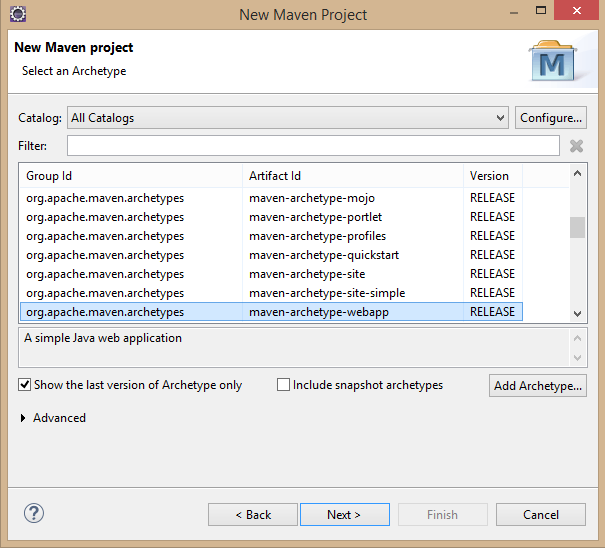Screen dimensions: 605x548
Task: Select the maven-archetype-mojo row
Action: 271,198
